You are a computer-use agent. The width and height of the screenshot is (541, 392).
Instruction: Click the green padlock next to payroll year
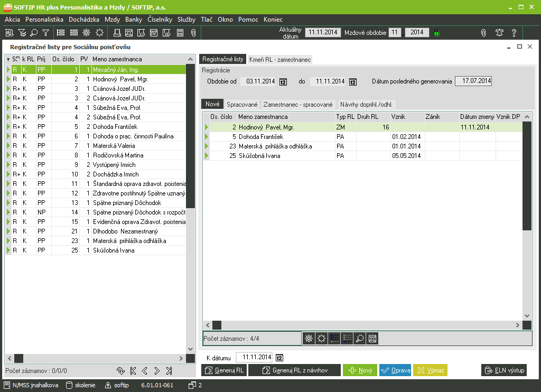tap(436, 33)
